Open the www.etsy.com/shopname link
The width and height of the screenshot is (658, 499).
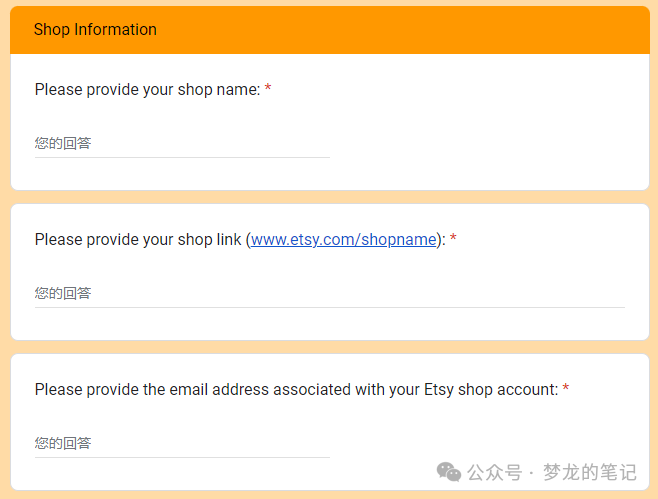(x=344, y=240)
